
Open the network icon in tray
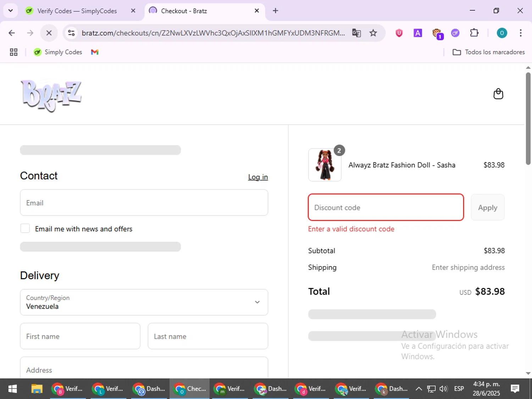click(x=431, y=389)
